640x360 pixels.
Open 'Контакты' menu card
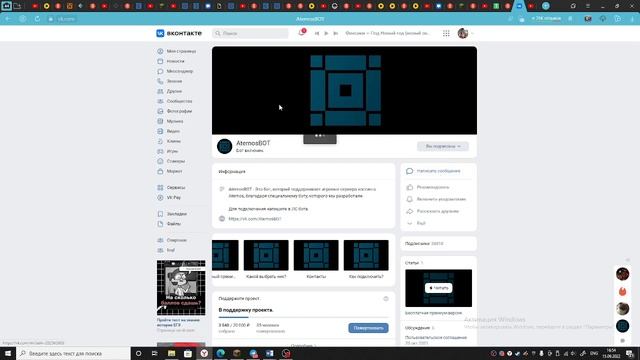point(316,259)
